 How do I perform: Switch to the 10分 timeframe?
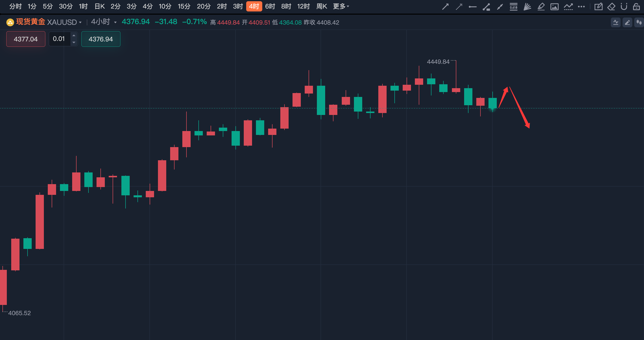tap(165, 6)
